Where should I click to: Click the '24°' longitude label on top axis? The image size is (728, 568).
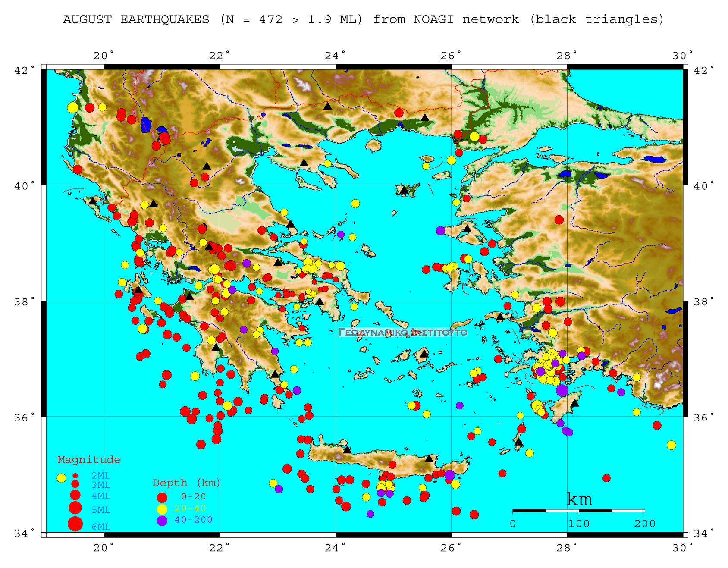pos(336,56)
